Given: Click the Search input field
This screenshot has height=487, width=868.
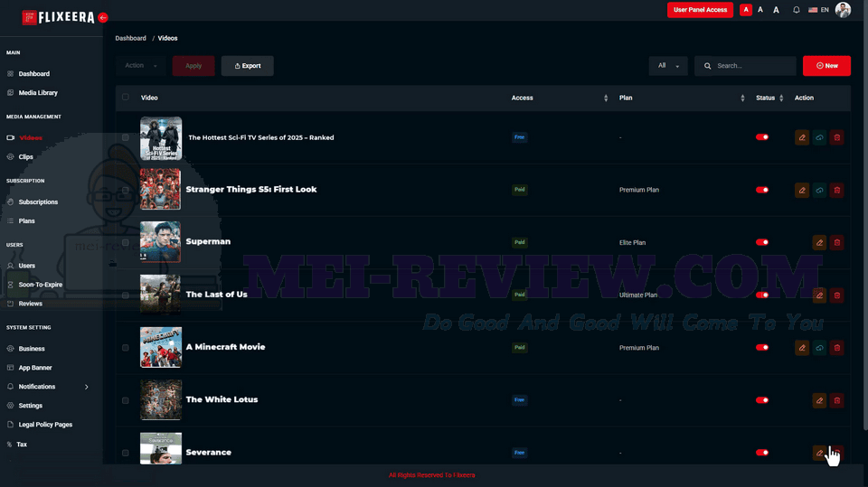Looking at the screenshot, I should click(745, 65).
